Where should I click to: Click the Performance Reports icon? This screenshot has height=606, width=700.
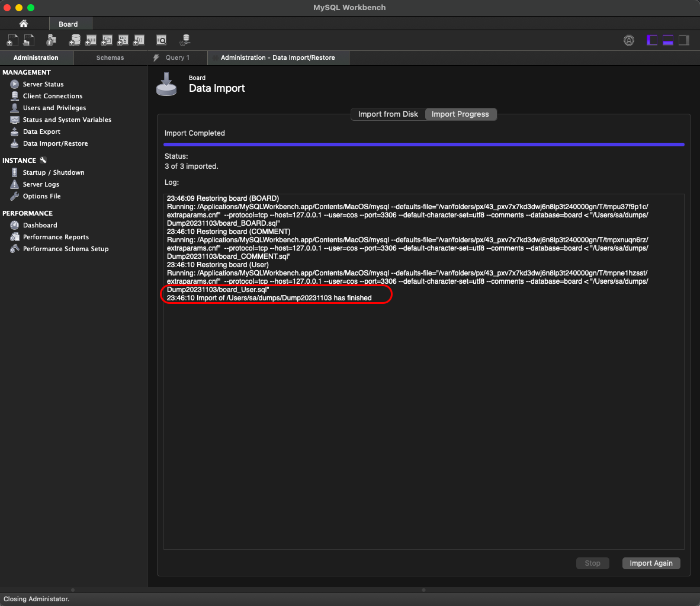point(15,237)
